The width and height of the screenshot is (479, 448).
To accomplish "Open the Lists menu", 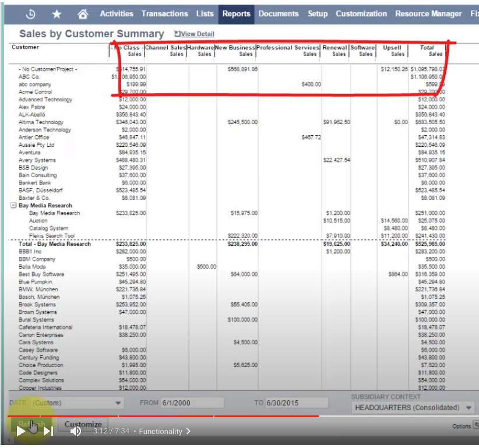I will (205, 14).
